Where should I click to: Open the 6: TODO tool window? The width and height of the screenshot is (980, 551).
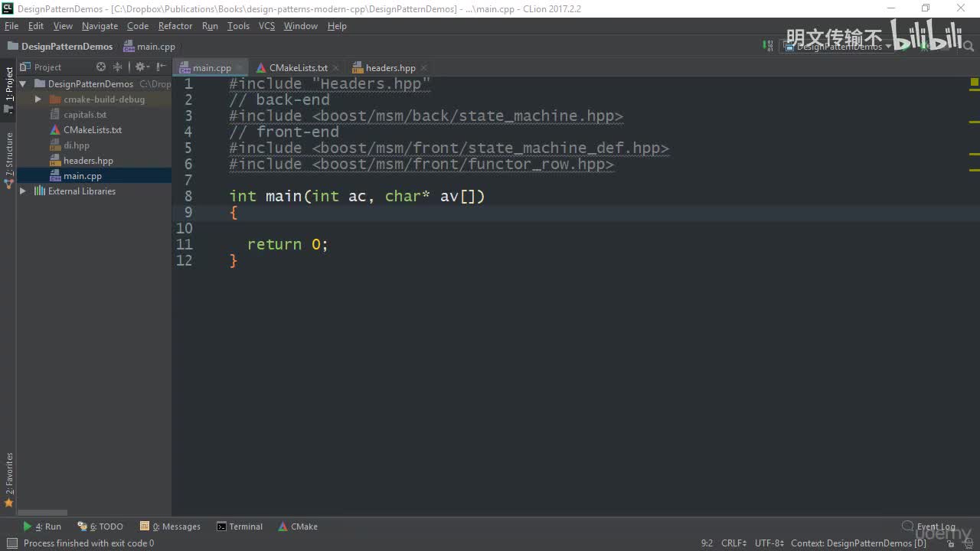point(100,527)
